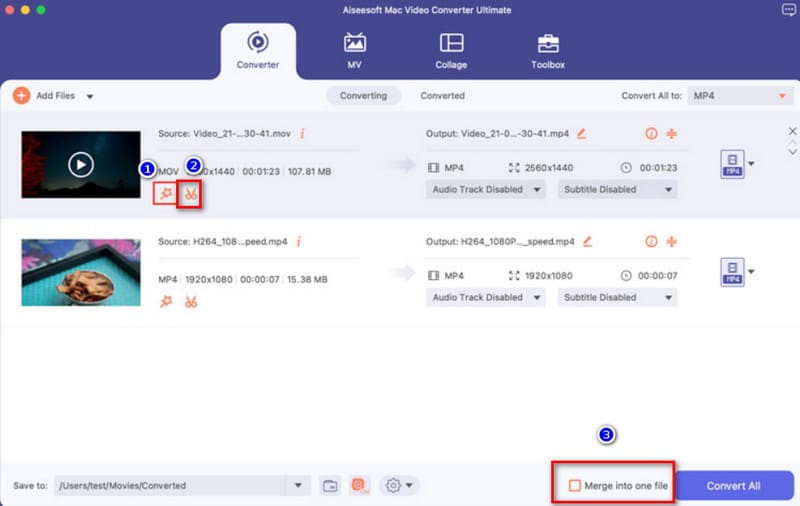Click the MP4 format icon for H264 video
800x506 pixels.
[732, 272]
